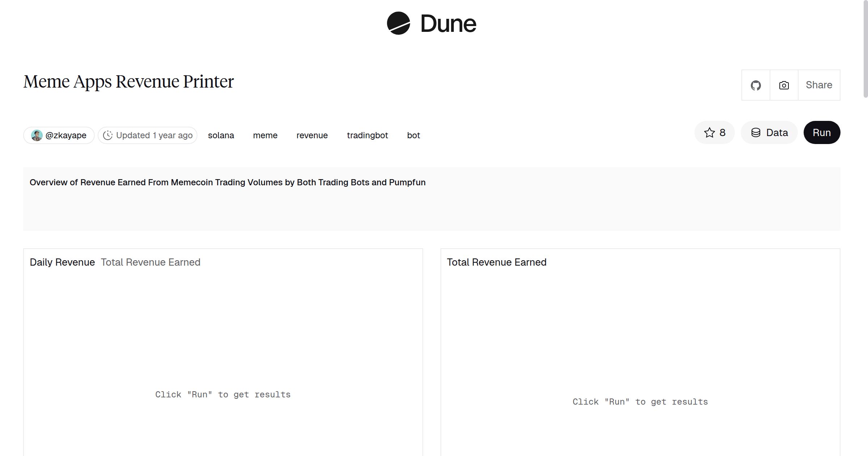Viewport: 868px width, 456px height.
Task: Click the Updated 1 year ago badge
Action: pos(148,135)
